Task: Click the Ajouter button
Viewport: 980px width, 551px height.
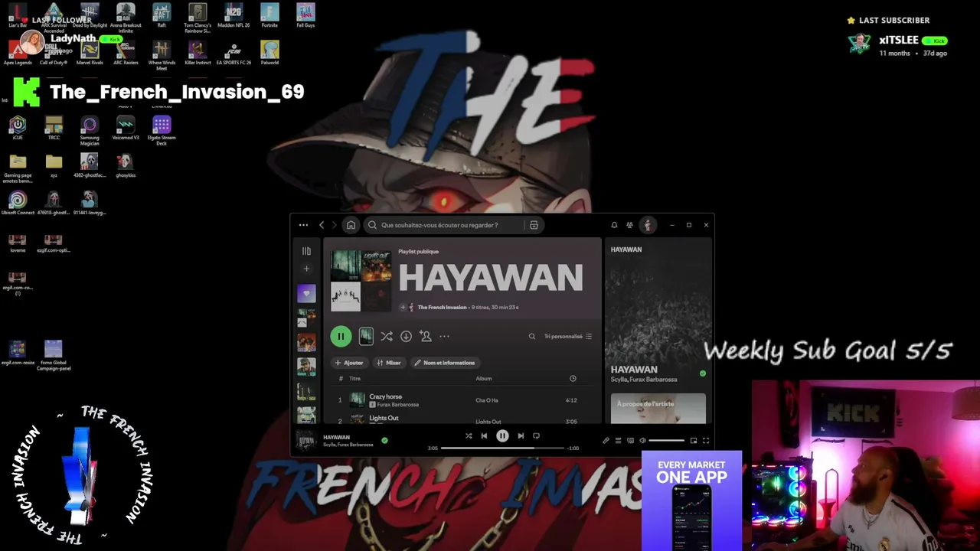Action: (348, 363)
